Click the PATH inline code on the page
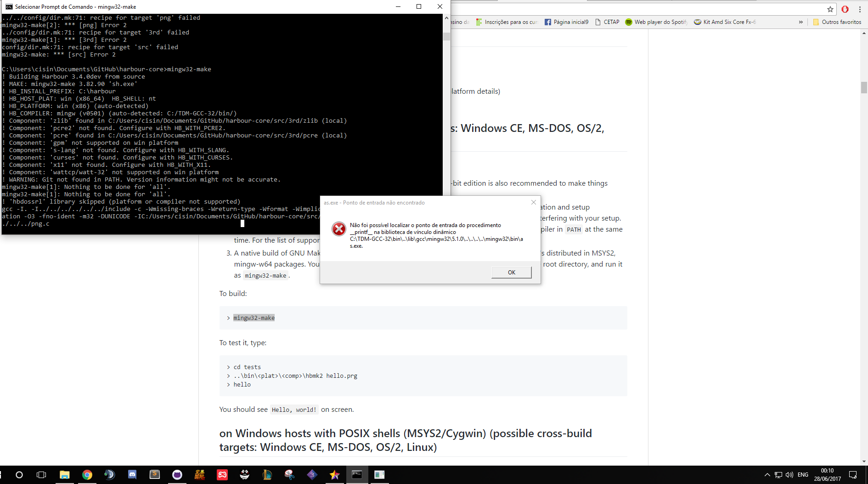This screenshot has width=868, height=484. [x=574, y=229]
